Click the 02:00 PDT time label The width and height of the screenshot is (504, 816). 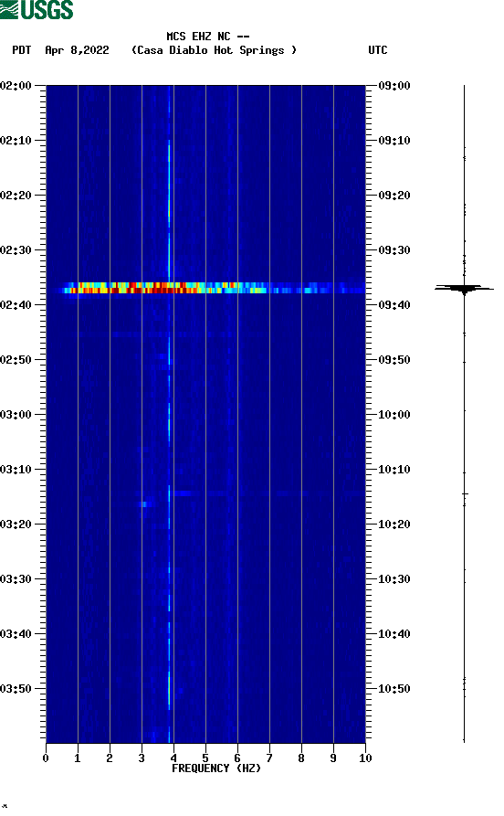pyautogui.click(x=16, y=85)
